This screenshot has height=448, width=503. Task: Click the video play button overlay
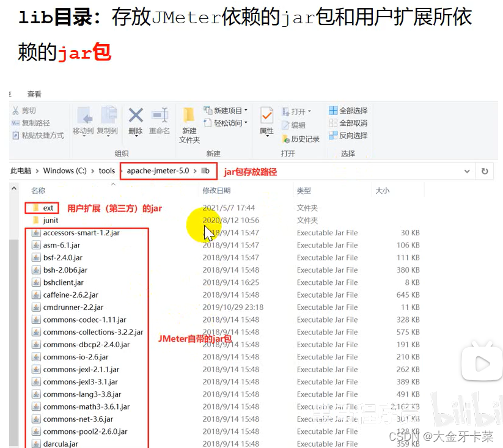(481, 363)
